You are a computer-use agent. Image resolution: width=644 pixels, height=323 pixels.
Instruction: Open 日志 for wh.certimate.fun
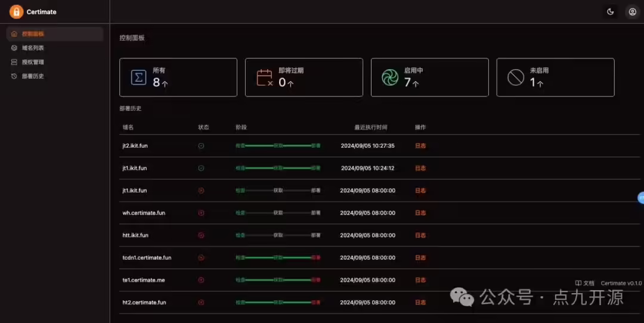420,213
